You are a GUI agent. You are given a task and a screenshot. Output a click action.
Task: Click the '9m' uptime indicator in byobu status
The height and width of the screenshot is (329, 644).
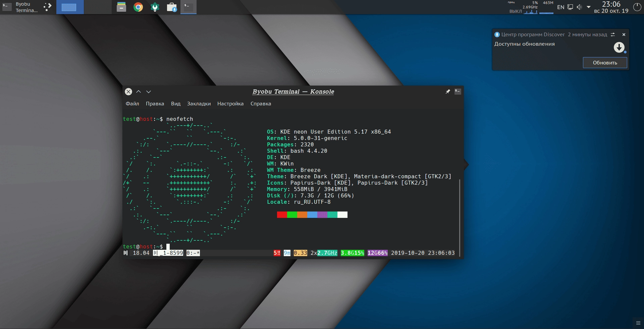coord(287,253)
